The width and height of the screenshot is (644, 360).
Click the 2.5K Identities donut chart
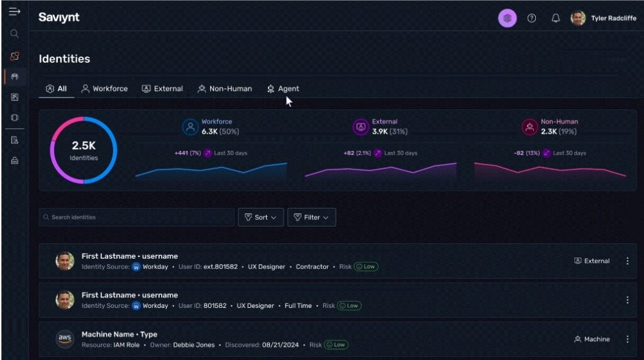84,150
